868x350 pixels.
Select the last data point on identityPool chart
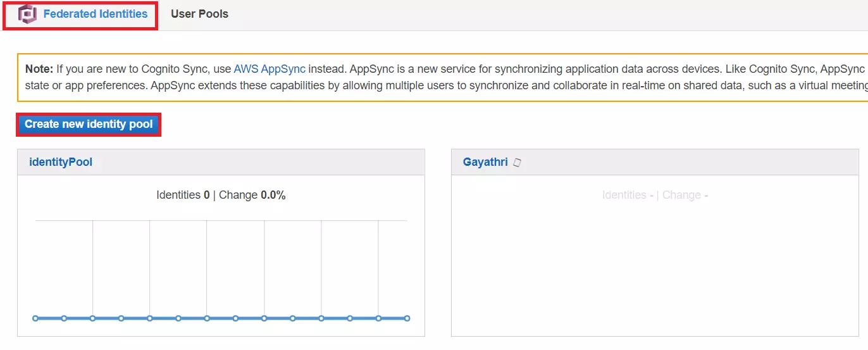(407, 318)
